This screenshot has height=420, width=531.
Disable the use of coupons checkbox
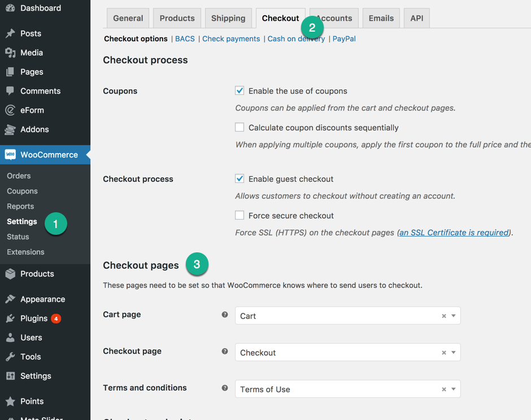(x=240, y=91)
